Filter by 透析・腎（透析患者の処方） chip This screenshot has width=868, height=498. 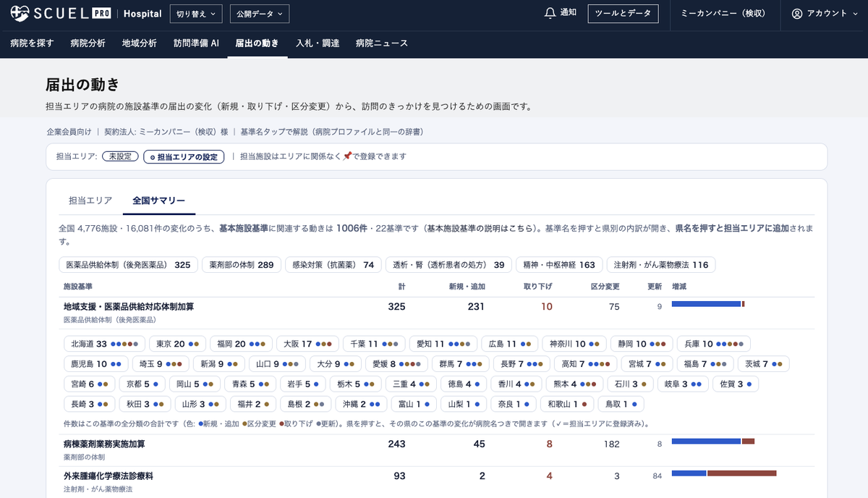tap(448, 265)
